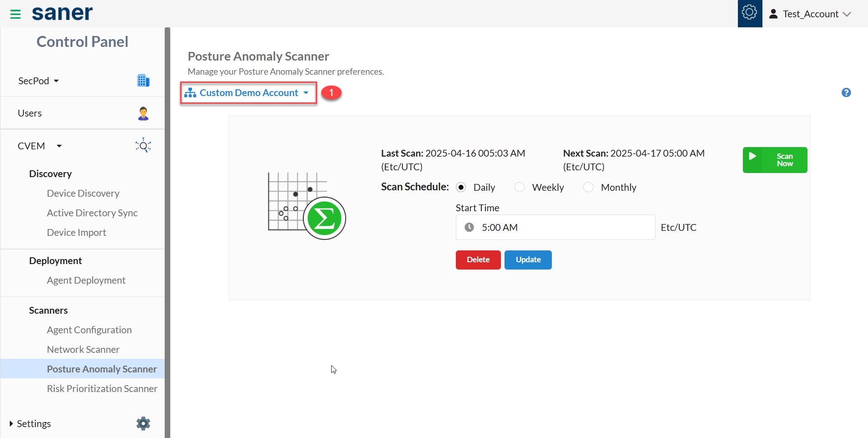The height and width of the screenshot is (438, 868).
Task: Go to Risk Prioritization Scanner
Action: 102,388
